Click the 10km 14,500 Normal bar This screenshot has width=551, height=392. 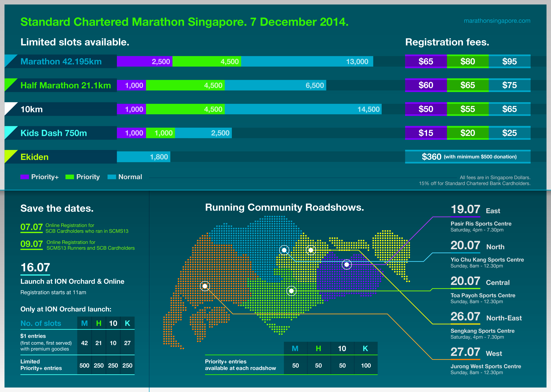pyautogui.click(x=303, y=109)
